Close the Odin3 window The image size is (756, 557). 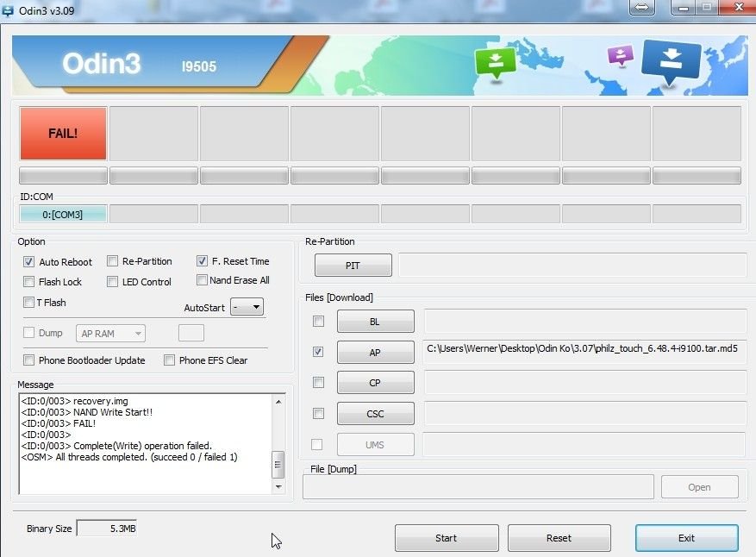click(738, 7)
